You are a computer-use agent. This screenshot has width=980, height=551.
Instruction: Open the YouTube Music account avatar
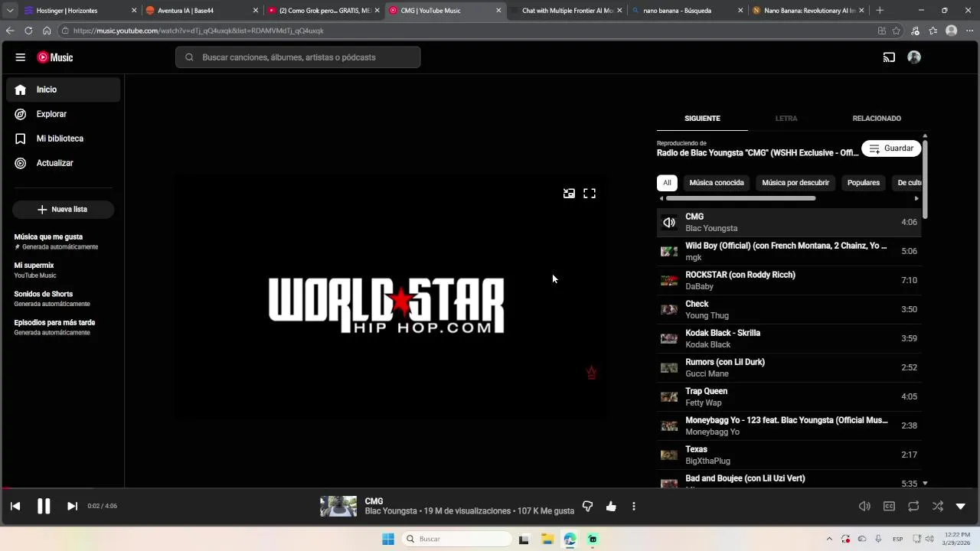pyautogui.click(x=914, y=57)
